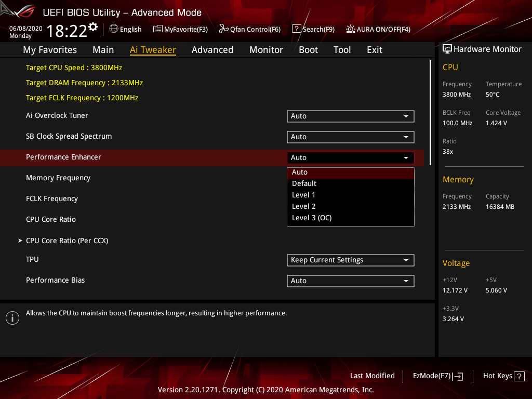Open the Exit tab

(x=375, y=50)
